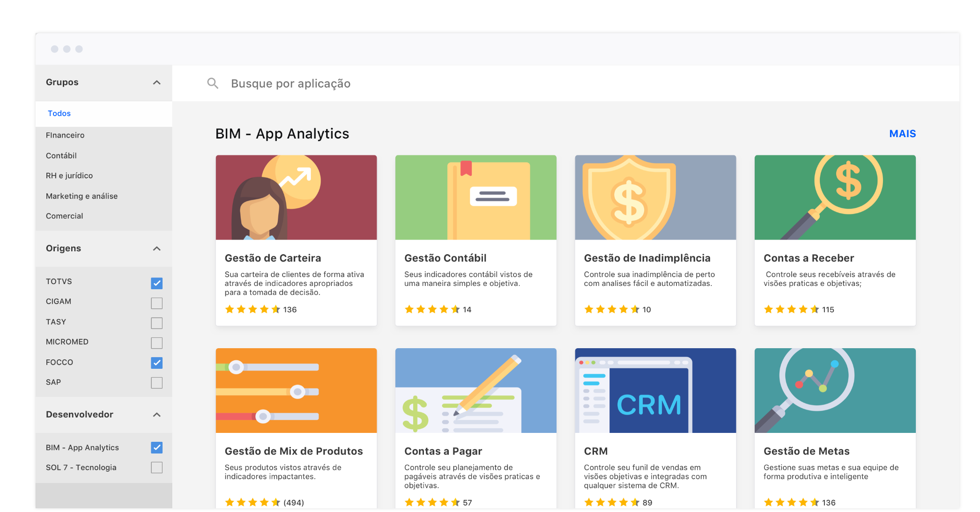This screenshot has width=980, height=512.
Task: Click Contas a Pagar star rating
Action: 432,503
